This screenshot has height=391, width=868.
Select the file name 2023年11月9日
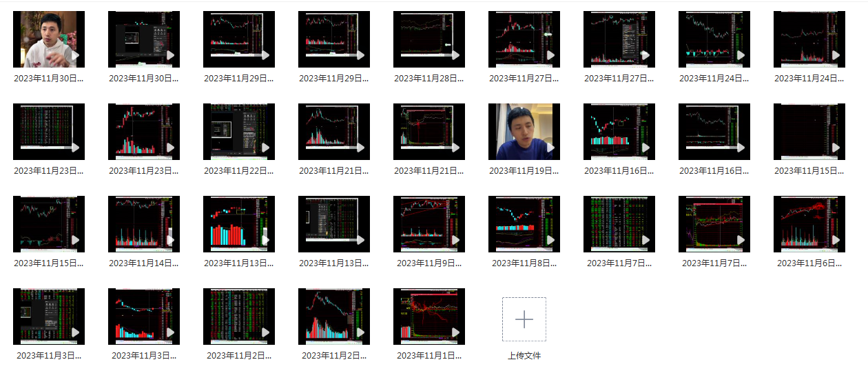[429, 263]
